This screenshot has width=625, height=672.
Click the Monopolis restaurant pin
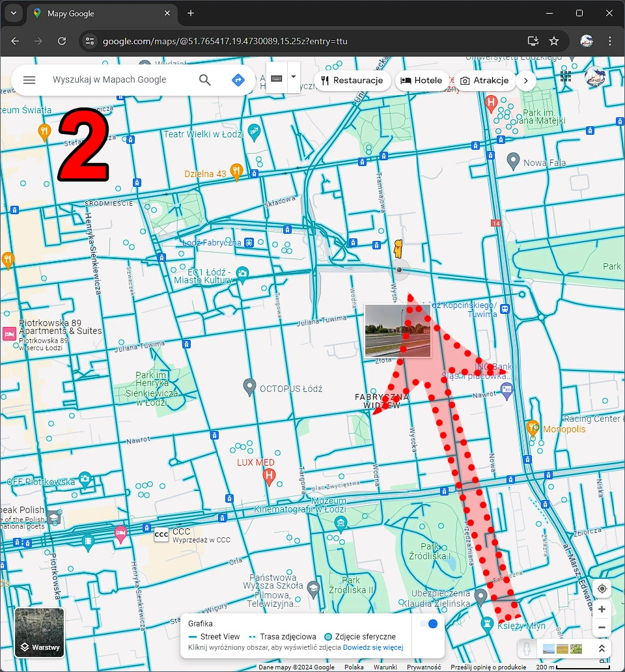533,428
